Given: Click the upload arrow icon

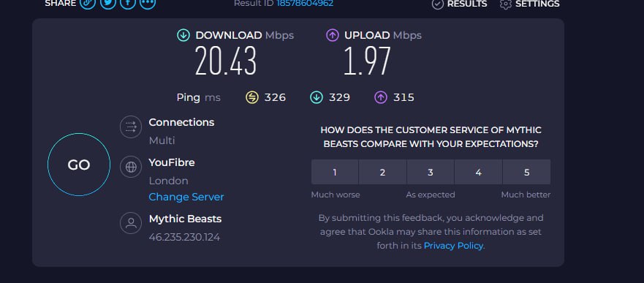Looking at the screenshot, I should (333, 35).
